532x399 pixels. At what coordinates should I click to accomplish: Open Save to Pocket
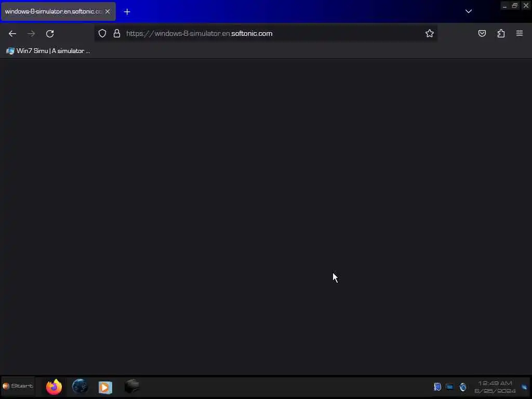click(482, 33)
